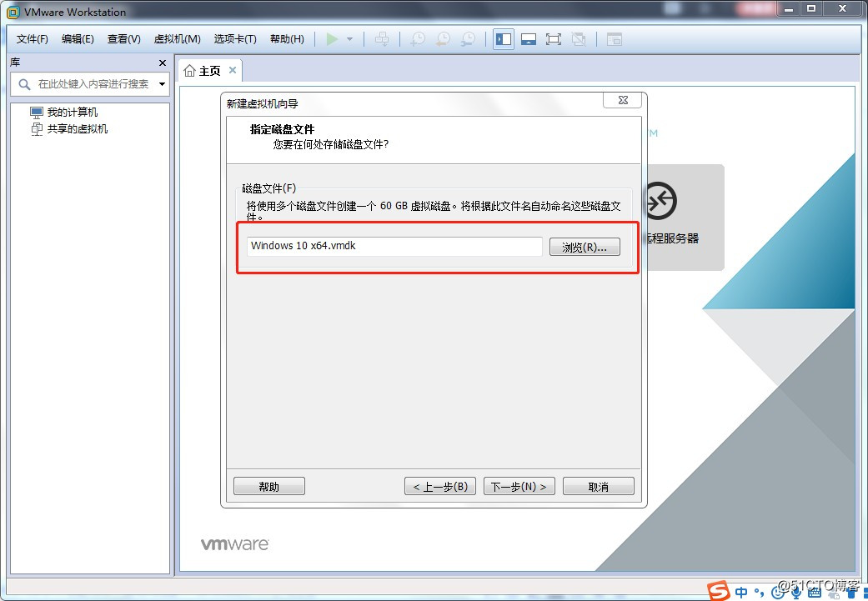Click the full screen mode icon
This screenshot has height=601, width=868.
pos(554,39)
